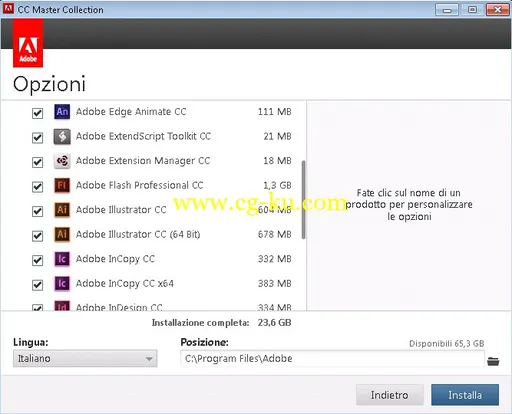Click the Adobe Edge Animate CC icon
Image resolution: width=512 pixels, height=414 pixels.
coord(62,112)
